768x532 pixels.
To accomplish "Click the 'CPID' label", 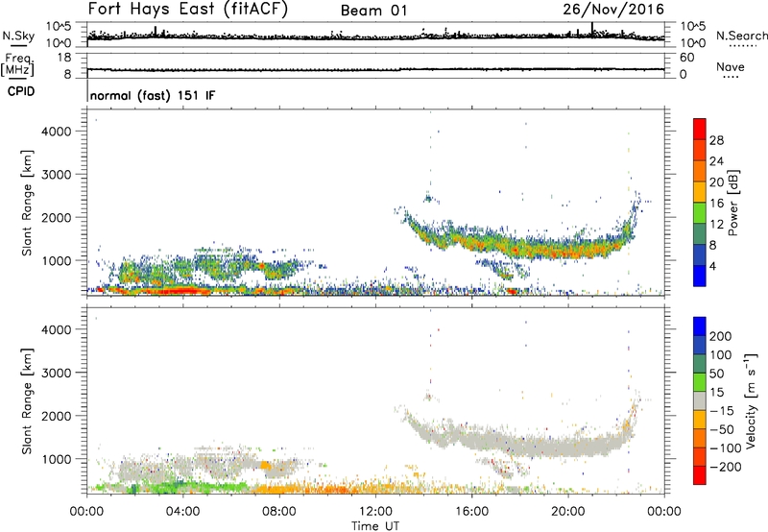I will (21, 91).
